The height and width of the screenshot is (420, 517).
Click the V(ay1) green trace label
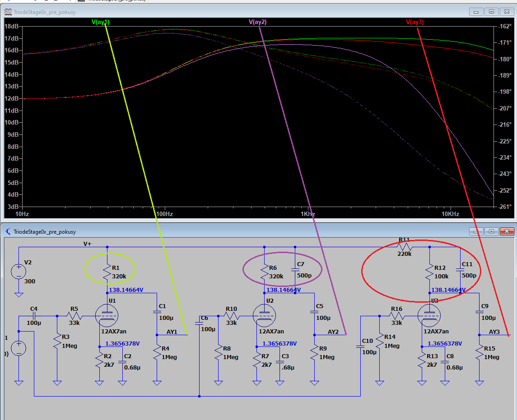point(100,22)
